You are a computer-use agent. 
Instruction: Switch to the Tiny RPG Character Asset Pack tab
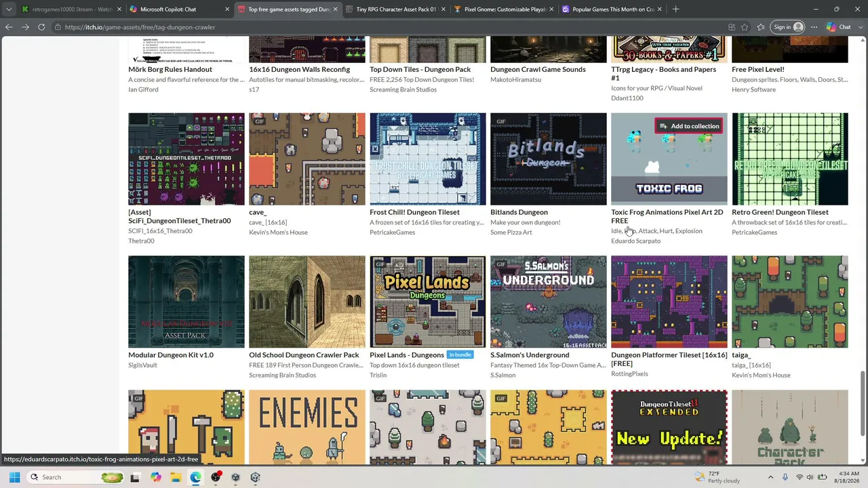pyautogui.click(x=395, y=9)
